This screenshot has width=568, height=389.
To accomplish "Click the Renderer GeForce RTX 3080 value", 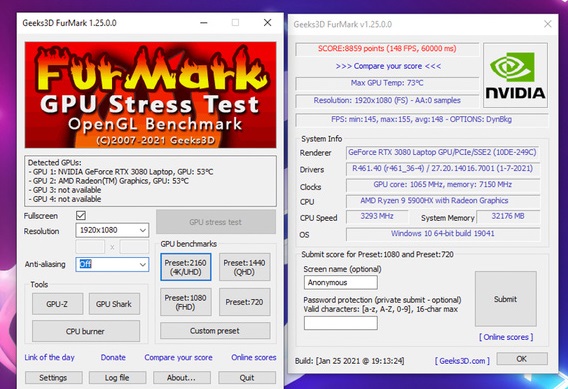I will click(442, 152).
